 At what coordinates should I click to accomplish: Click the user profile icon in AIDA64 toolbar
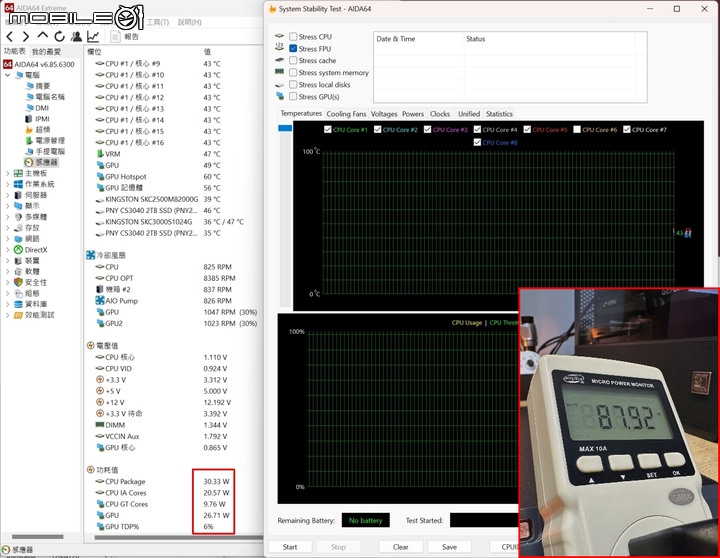(x=77, y=36)
